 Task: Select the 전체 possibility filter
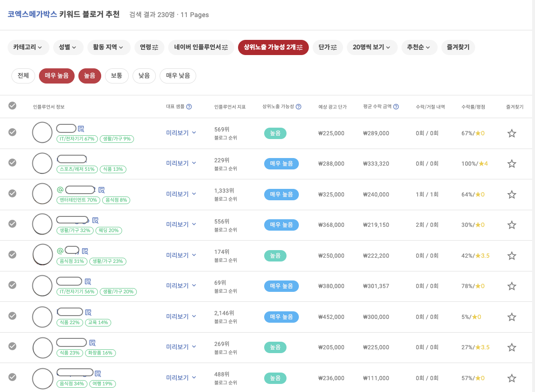point(23,75)
